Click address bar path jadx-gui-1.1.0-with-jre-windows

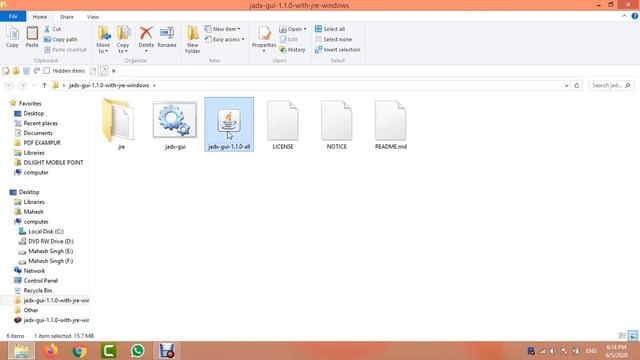tap(109, 85)
